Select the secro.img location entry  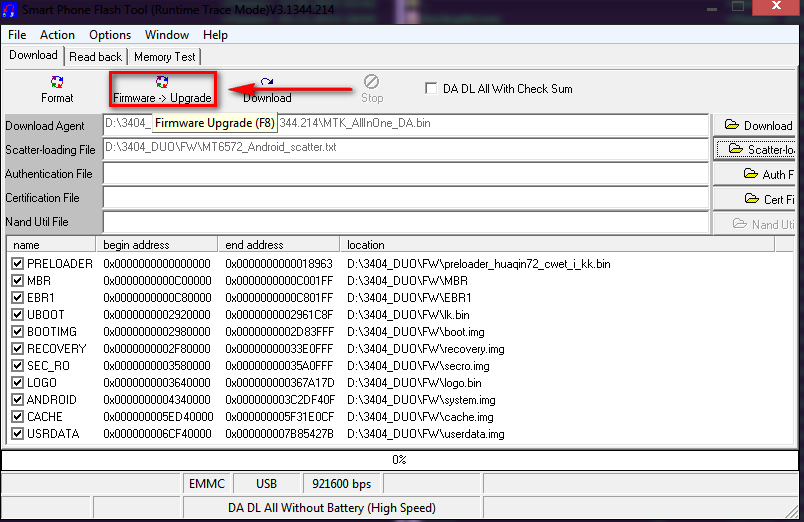click(418, 366)
